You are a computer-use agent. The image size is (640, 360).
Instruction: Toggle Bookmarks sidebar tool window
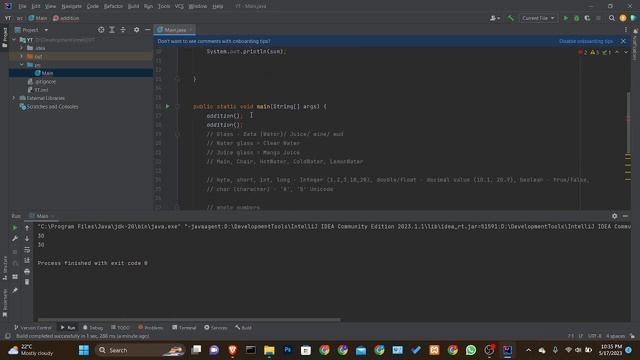[x=4, y=303]
